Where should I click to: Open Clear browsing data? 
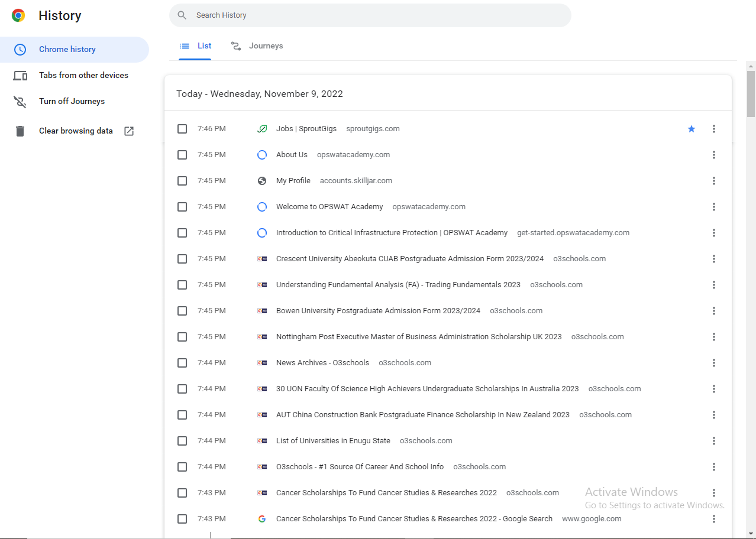(75, 131)
